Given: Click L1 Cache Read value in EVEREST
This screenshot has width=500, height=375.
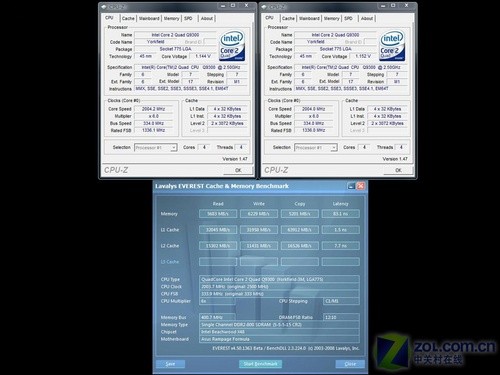Looking at the screenshot, I should tap(218, 230).
